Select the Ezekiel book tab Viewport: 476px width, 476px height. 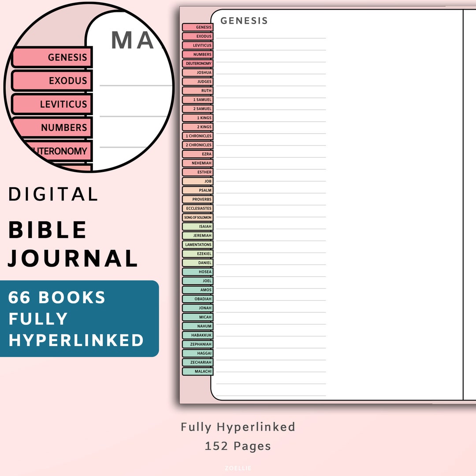pos(198,254)
